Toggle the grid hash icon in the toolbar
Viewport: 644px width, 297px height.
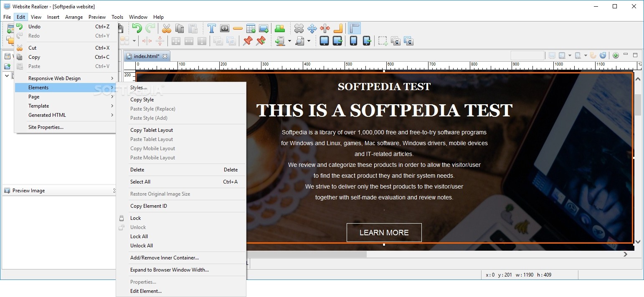click(299, 28)
